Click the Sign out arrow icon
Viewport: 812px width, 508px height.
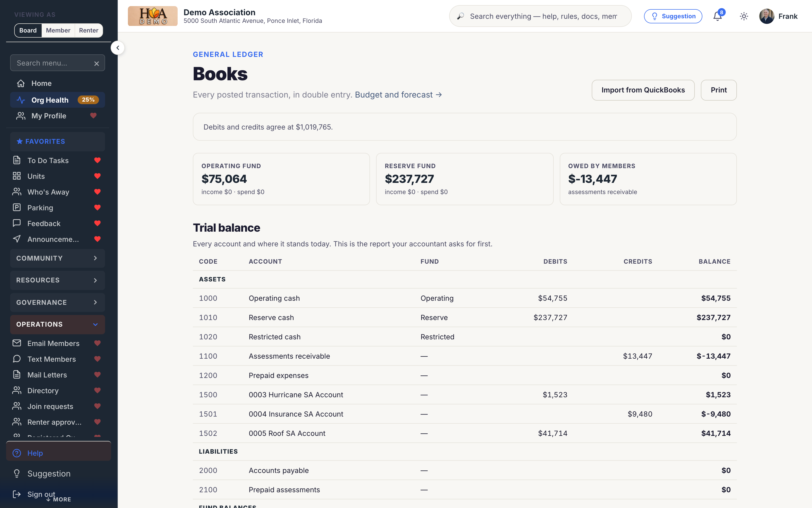coord(17,494)
